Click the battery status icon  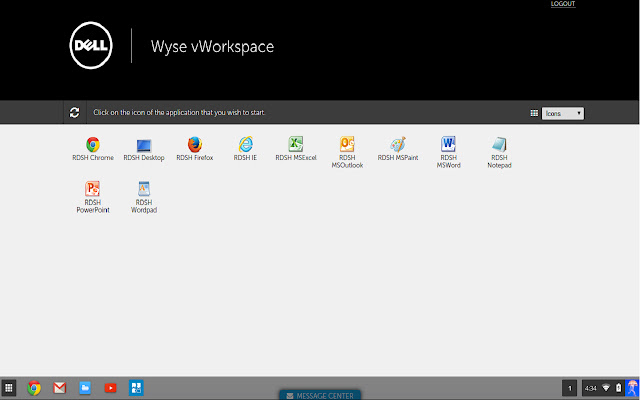618,388
